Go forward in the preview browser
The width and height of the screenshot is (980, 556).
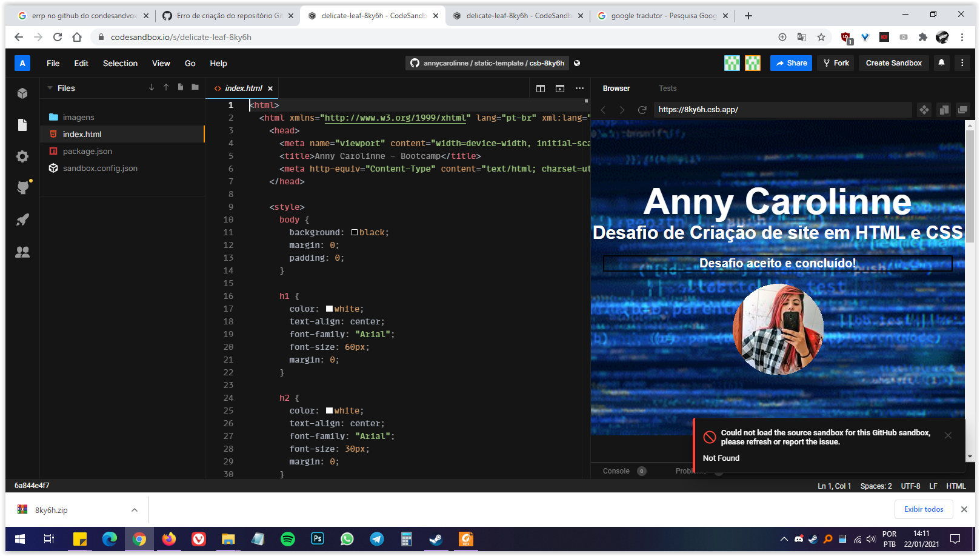pos(622,110)
